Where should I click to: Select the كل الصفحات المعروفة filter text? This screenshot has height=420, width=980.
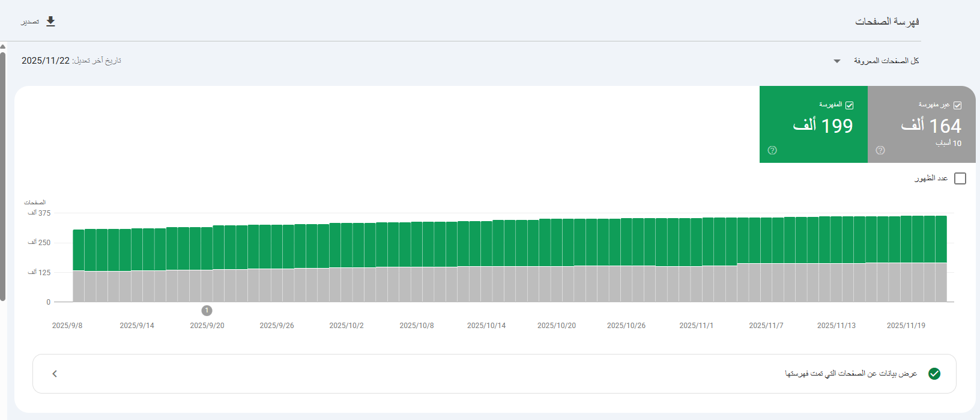[886, 61]
